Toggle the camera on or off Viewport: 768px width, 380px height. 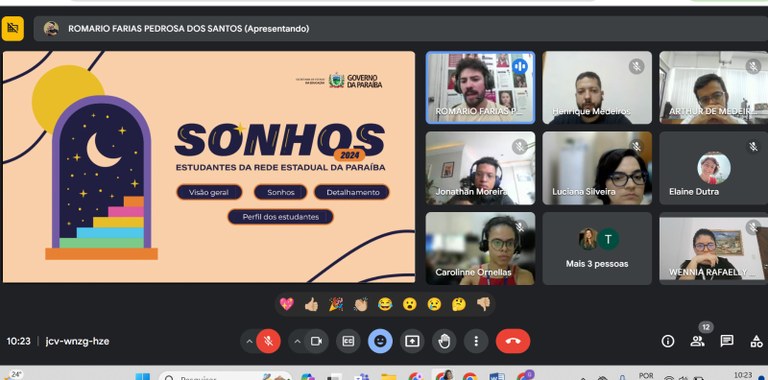click(316, 341)
